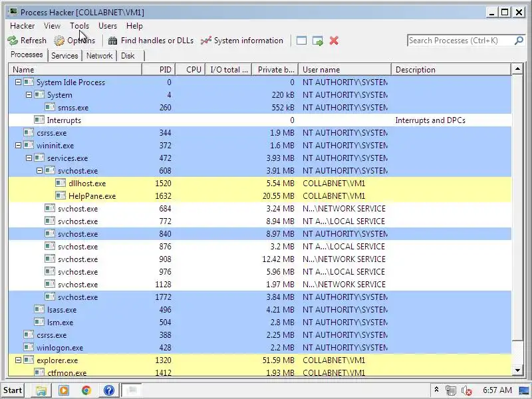The width and height of the screenshot is (532, 399).
Task: Open the media player taskbar icon
Action: tap(63, 390)
